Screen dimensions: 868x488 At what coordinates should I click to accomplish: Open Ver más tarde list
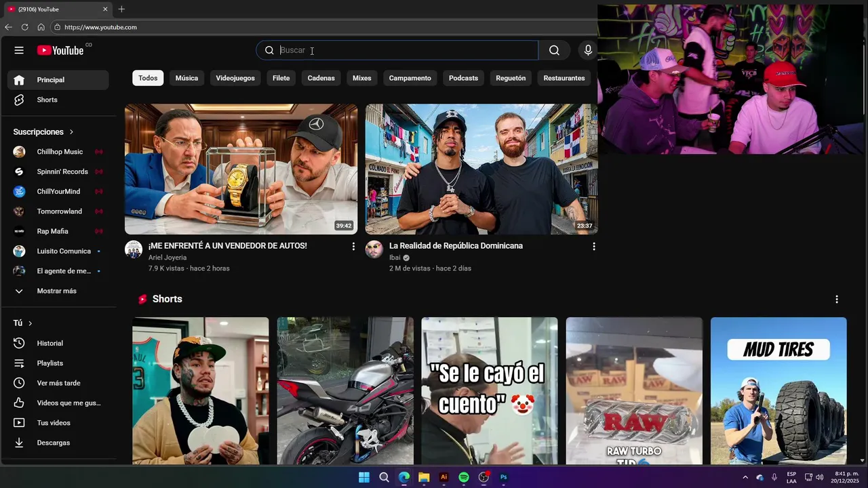[x=58, y=383]
